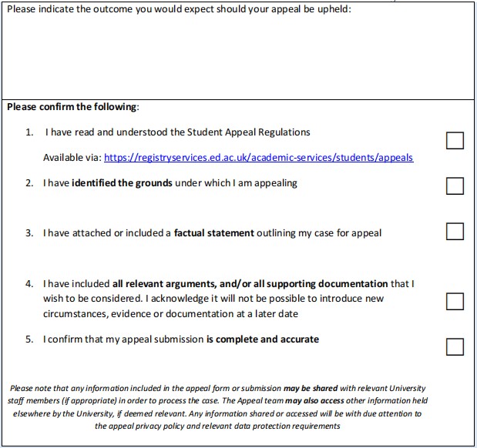Tick the Student Appeal Regulations confirmation checkbox
Image resolution: width=477 pixels, height=448 pixels.
[x=455, y=140]
